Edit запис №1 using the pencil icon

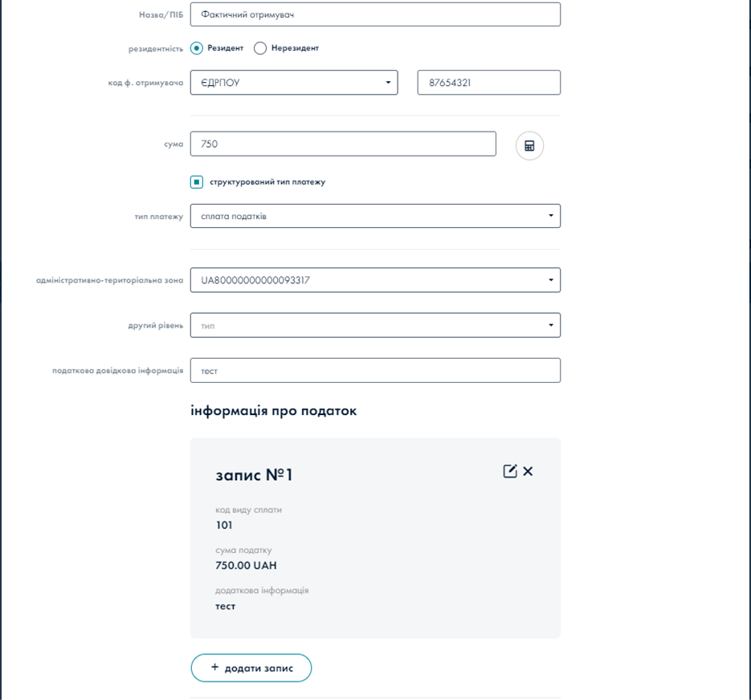(510, 471)
